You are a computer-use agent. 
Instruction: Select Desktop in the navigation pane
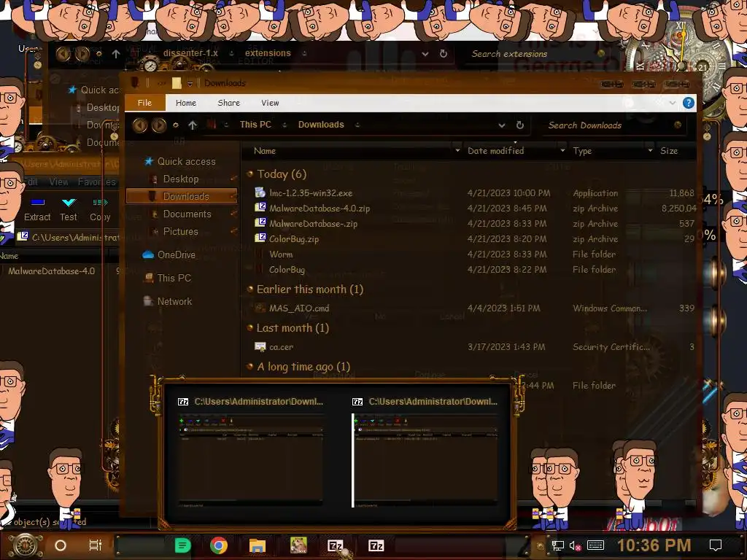pyautogui.click(x=181, y=179)
